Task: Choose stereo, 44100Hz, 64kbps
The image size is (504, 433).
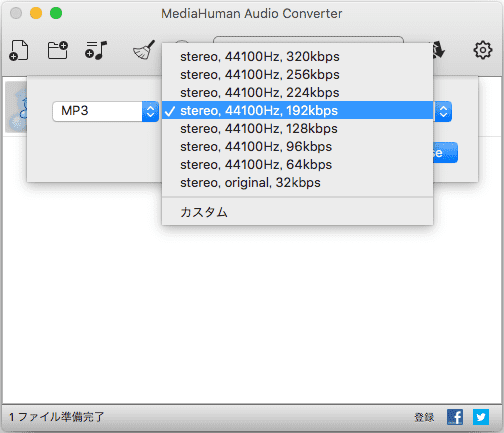Action: tap(297, 164)
